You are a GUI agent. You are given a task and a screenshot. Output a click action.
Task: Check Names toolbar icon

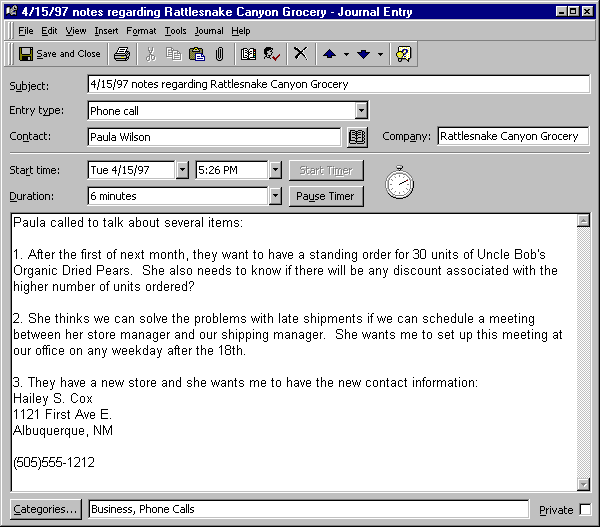pos(271,54)
